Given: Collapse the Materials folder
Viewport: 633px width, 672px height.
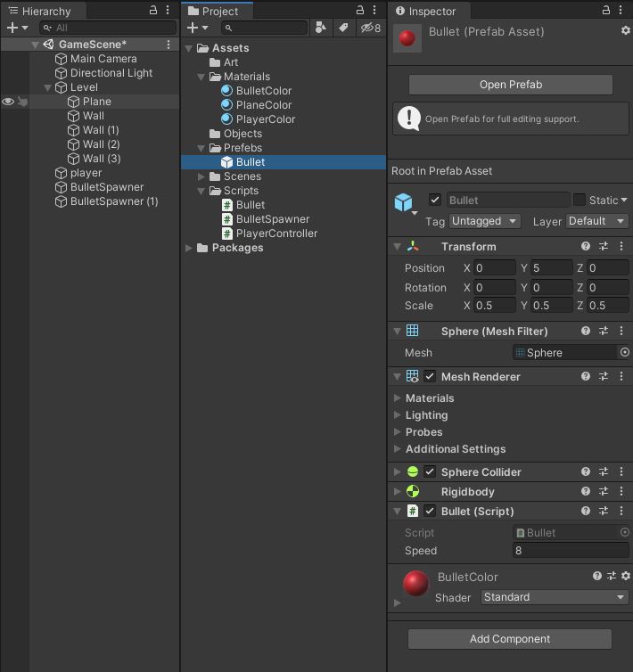Looking at the screenshot, I should tap(201, 77).
